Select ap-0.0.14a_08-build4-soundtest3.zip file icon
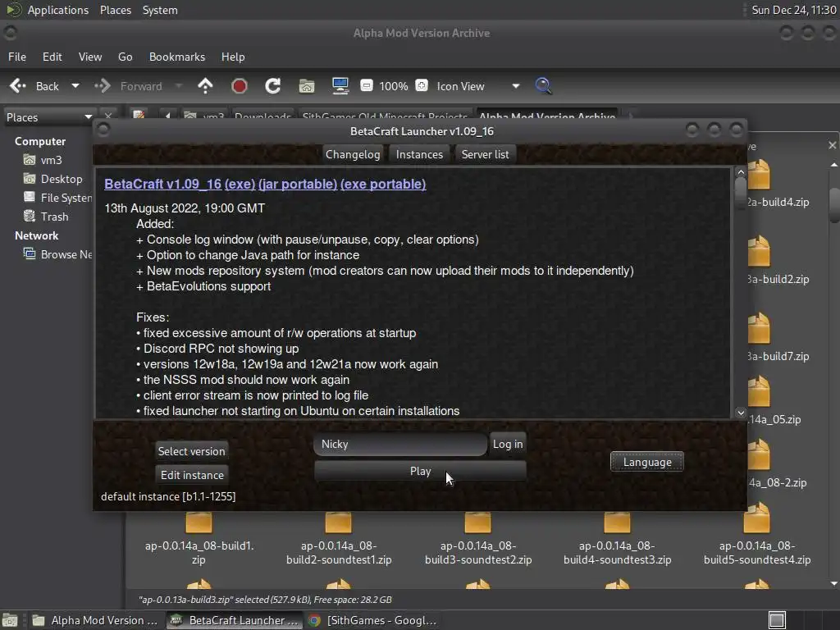Screen dimensions: 840x630 (x=617, y=521)
